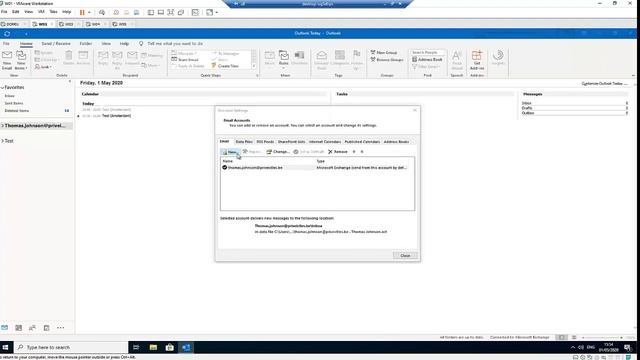Open the View ribbon tab in Outlook

point(106,44)
